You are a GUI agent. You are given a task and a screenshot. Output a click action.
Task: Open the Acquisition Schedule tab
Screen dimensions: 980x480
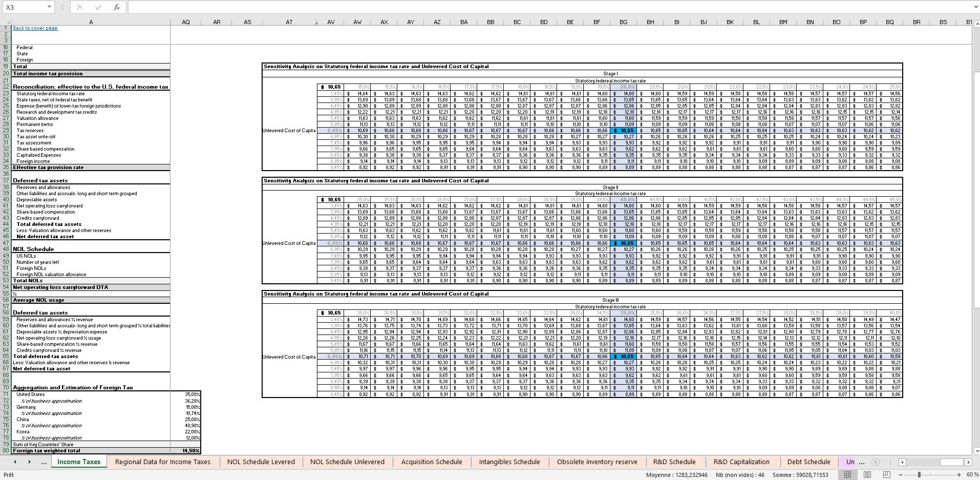(432, 462)
